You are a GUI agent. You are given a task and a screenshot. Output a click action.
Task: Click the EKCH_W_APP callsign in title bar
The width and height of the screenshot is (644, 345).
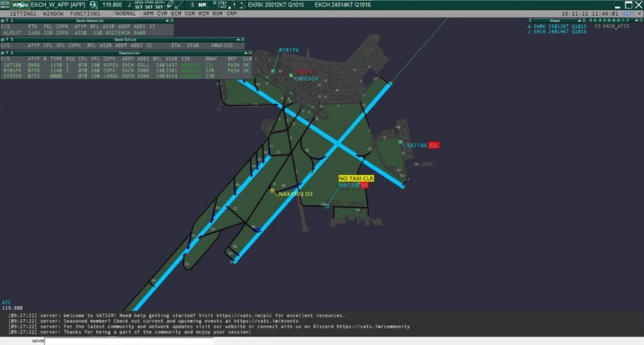(58, 5)
